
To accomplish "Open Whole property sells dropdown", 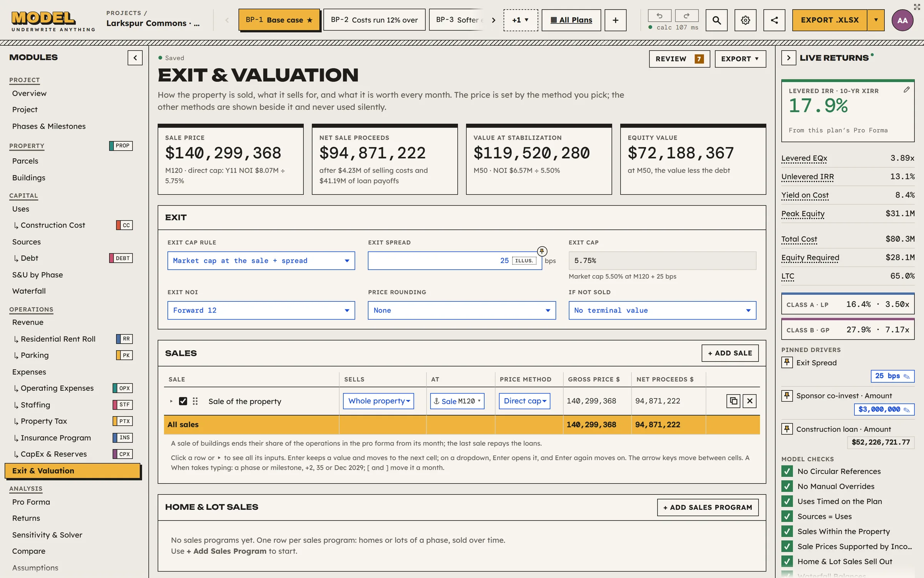I will 378,401.
